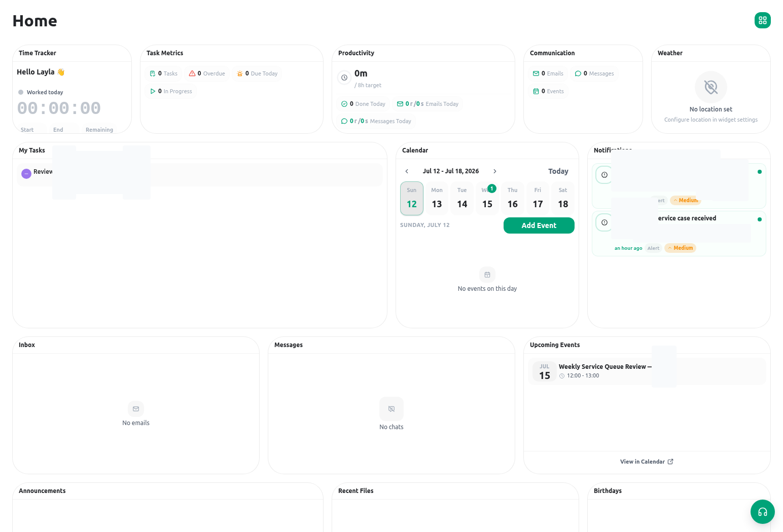Click the In Progress play icon
Viewport: 783px width, 532px height.
[x=153, y=91]
